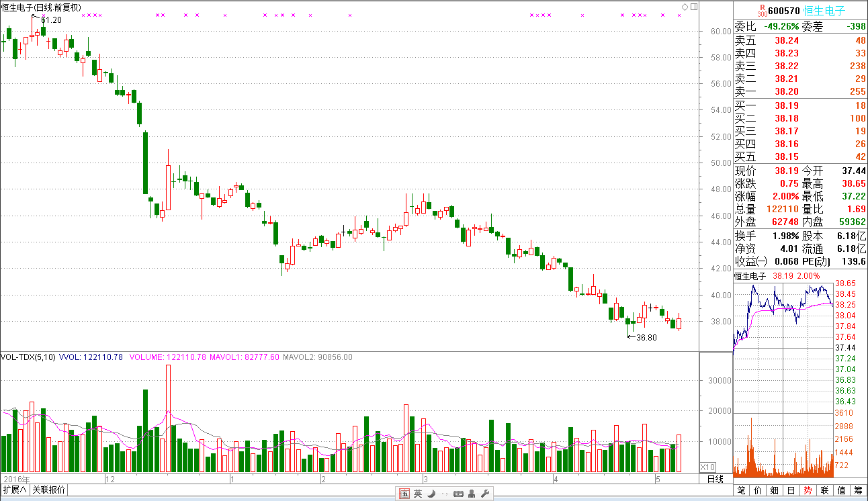This screenshot has height=501, width=868.
Task: Click the 换手 1.98% value
Action: (785, 236)
